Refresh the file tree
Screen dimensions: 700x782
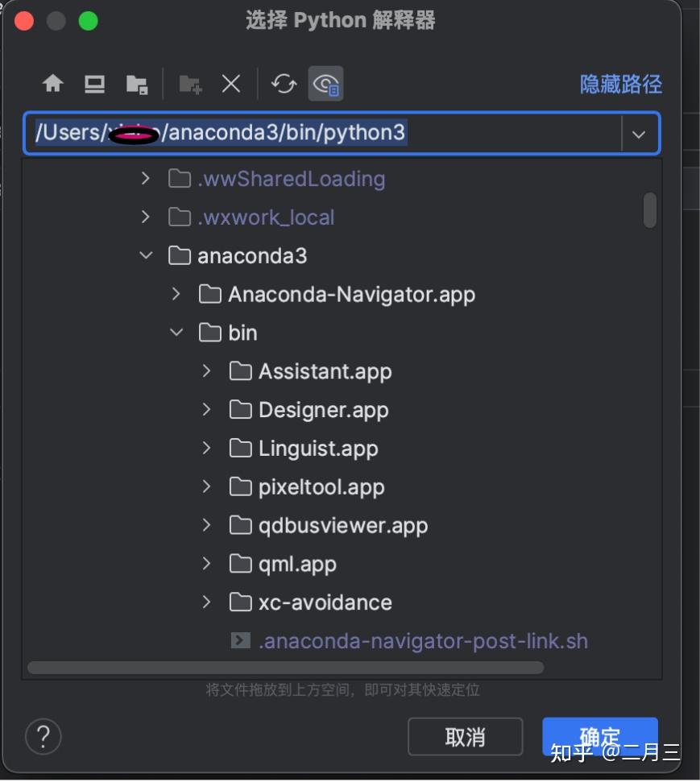coord(283,83)
